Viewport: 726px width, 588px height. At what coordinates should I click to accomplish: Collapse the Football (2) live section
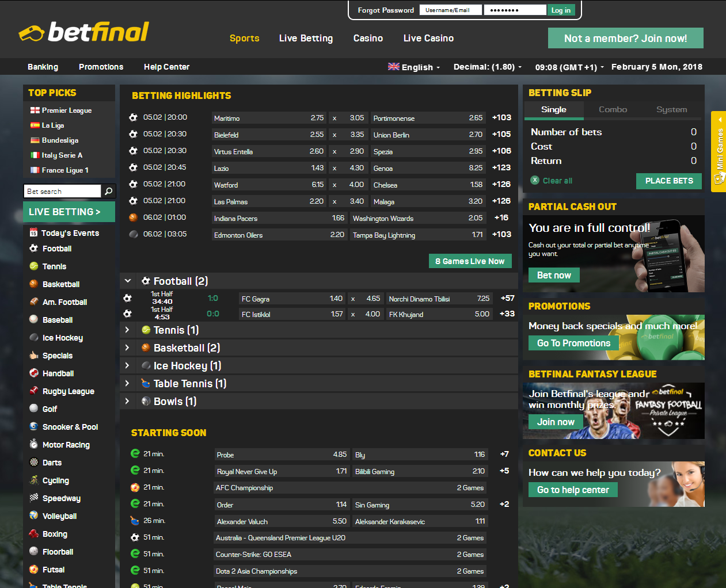(x=128, y=281)
